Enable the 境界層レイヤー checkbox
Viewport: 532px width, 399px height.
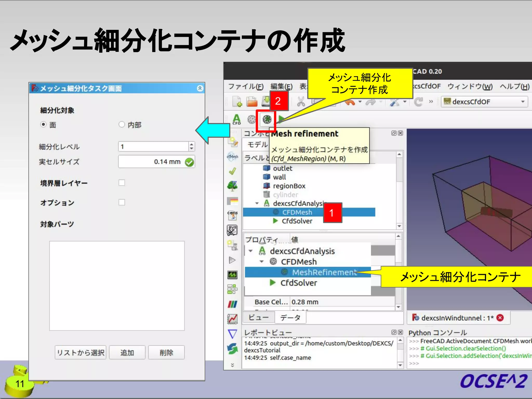click(x=122, y=183)
